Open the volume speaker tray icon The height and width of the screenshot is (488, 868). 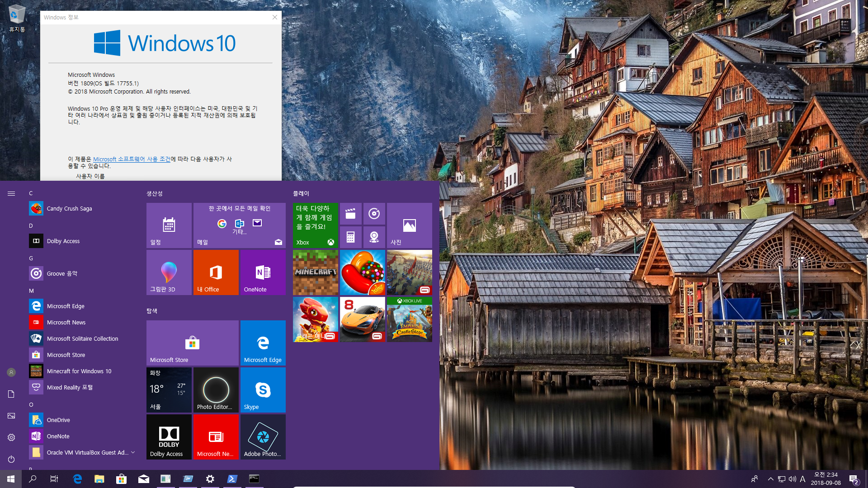[x=792, y=479]
